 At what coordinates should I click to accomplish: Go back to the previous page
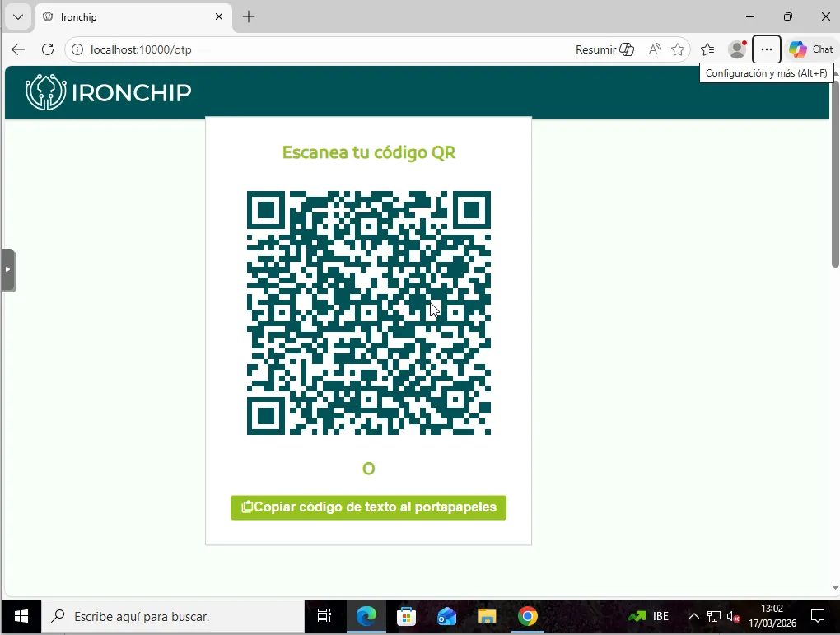click(18, 49)
